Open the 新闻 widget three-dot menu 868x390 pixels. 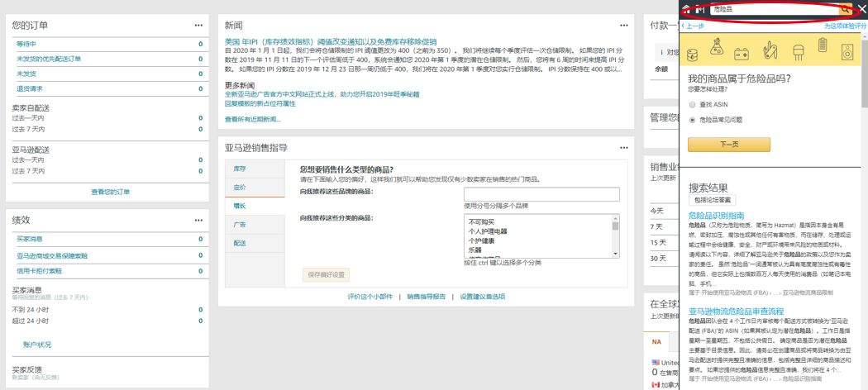(x=627, y=25)
